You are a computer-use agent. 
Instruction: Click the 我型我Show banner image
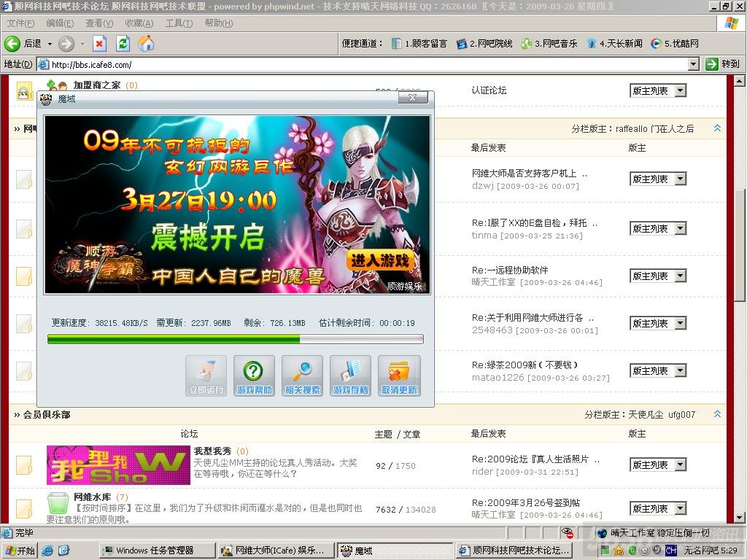pyautogui.click(x=118, y=465)
